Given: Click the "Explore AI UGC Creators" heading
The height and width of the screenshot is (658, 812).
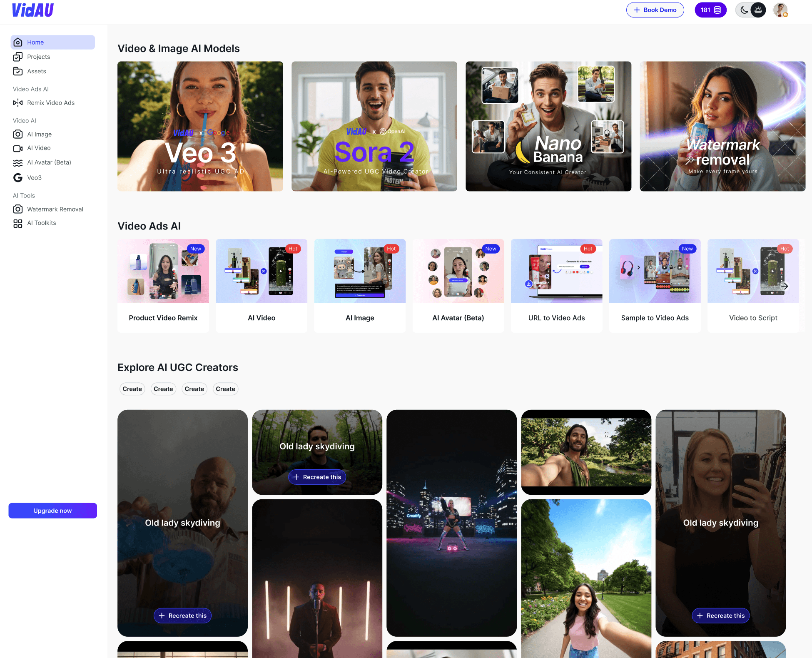Looking at the screenshot, I should (x=178, y=367).
